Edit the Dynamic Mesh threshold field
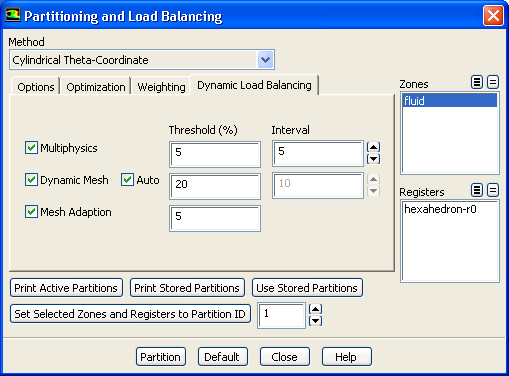 tap(215, 186)
